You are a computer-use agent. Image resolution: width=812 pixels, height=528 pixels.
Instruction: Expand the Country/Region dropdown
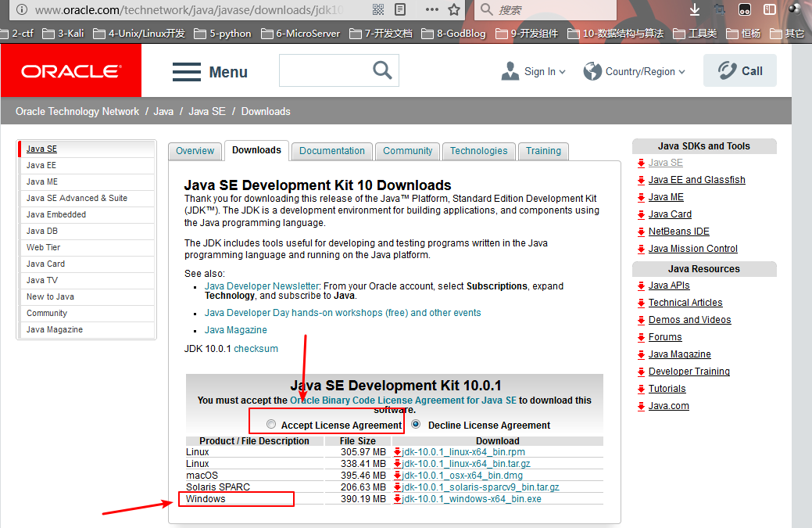click(x=681, y=72)
